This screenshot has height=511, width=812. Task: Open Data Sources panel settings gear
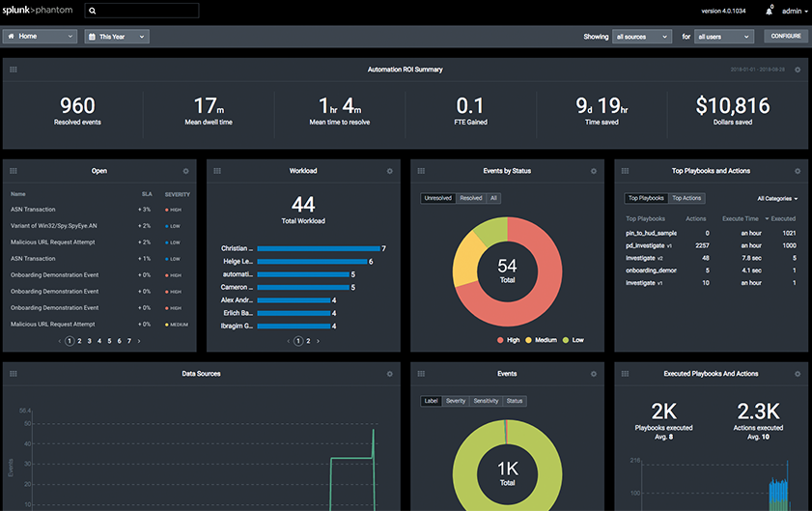click(389, 374)
